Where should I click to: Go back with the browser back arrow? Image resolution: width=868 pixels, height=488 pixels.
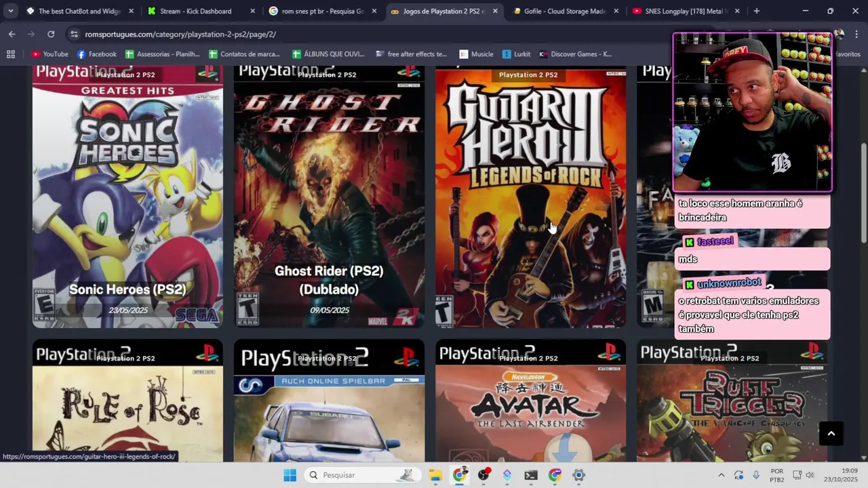point(12,34)
